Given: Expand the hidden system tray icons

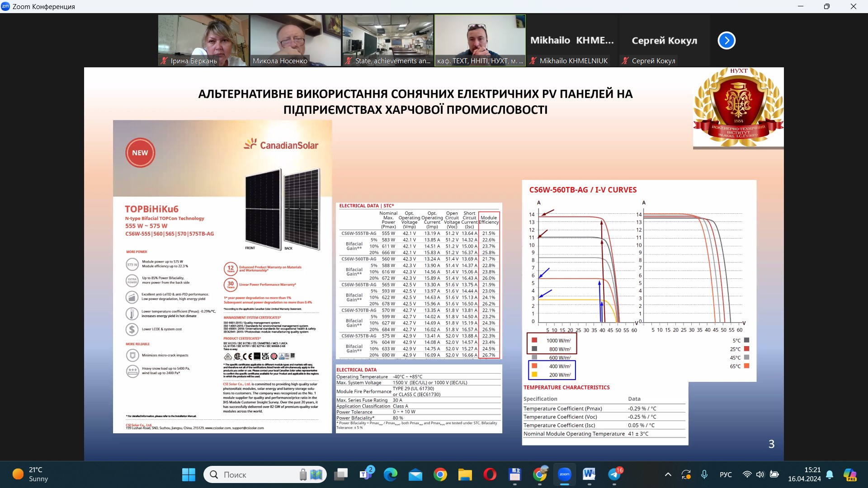Looking at the screenshot, I should click(668, 474).
